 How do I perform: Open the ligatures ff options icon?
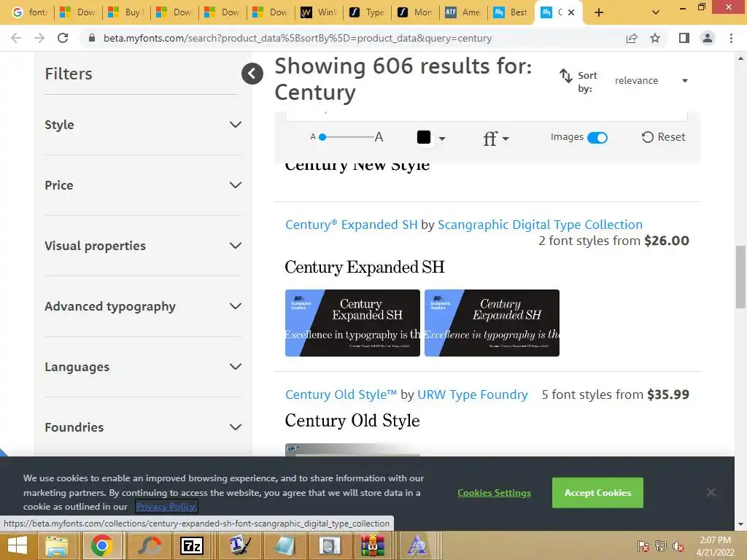tap(495, 139)
